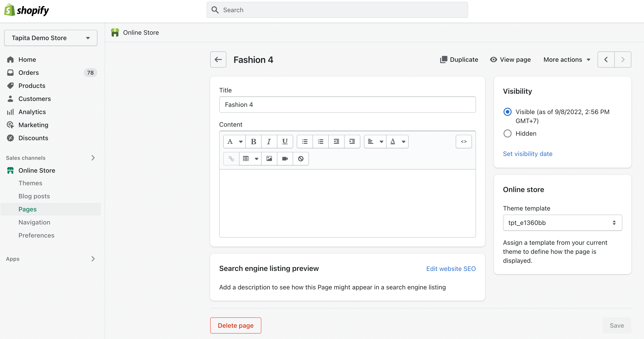Screen dimensions: 644x339
Task: Click the Delete page button
Action: (235, 325)
